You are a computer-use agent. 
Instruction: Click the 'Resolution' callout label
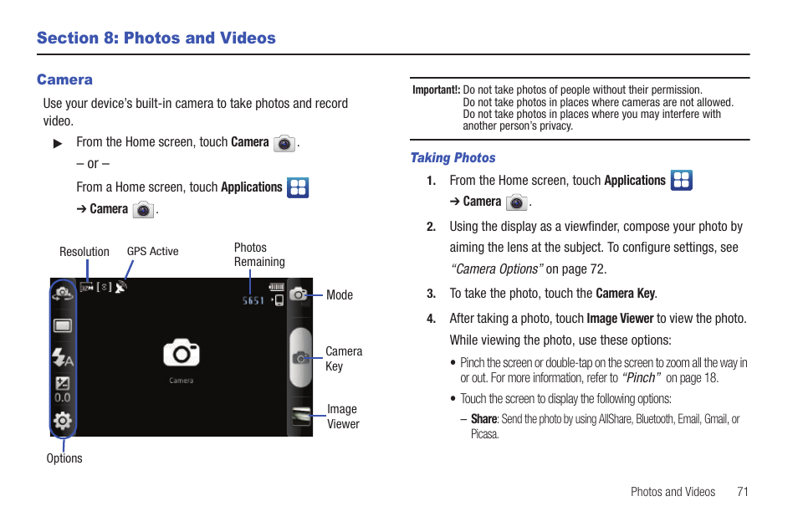[x=84, y=252]
